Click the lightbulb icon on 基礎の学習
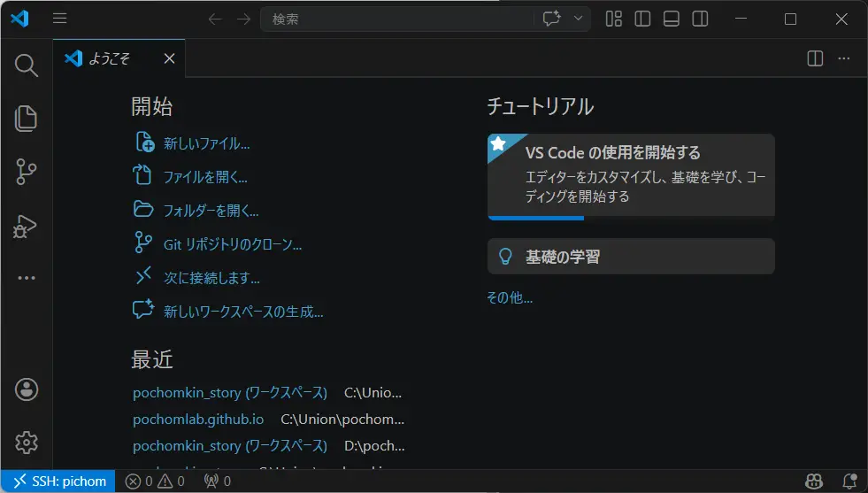The image size is (868, 493). point(505,257)
